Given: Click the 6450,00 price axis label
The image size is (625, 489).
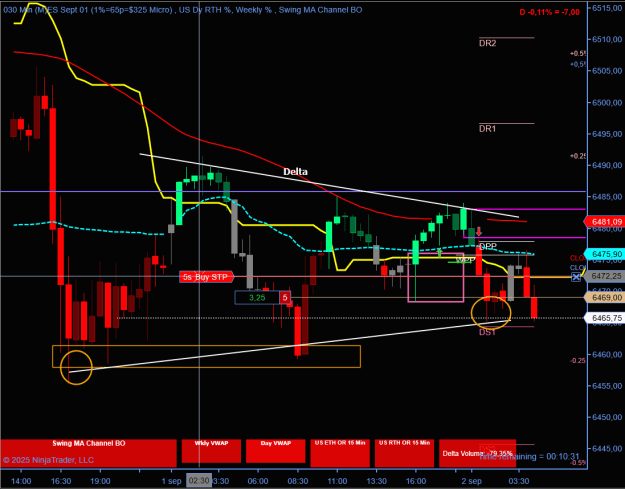Looking at the screenshot, I should click(607, 417).
